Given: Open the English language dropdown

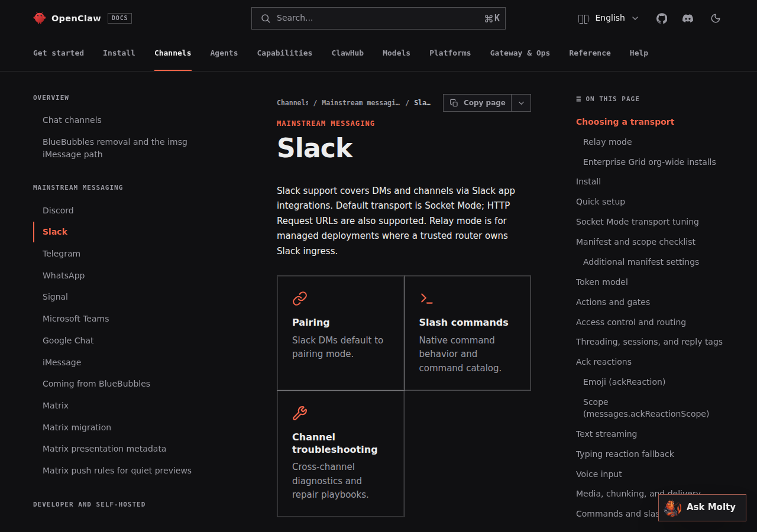Looking at the screenshot, I should click(609, 18).
